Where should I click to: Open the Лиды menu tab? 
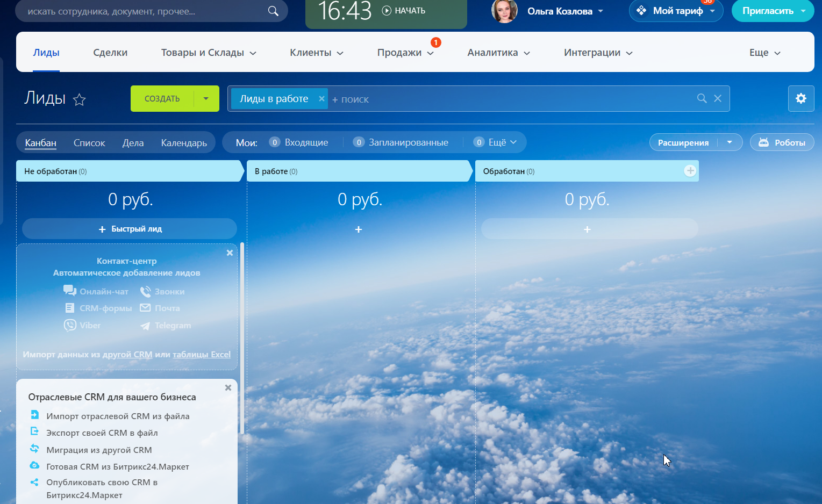click(x=46, y=53)
